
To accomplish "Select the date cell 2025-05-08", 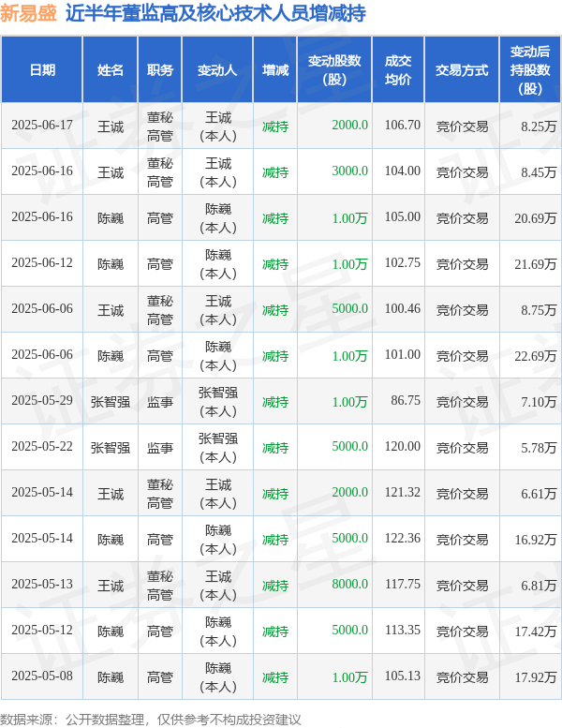I will pos(42,676).
